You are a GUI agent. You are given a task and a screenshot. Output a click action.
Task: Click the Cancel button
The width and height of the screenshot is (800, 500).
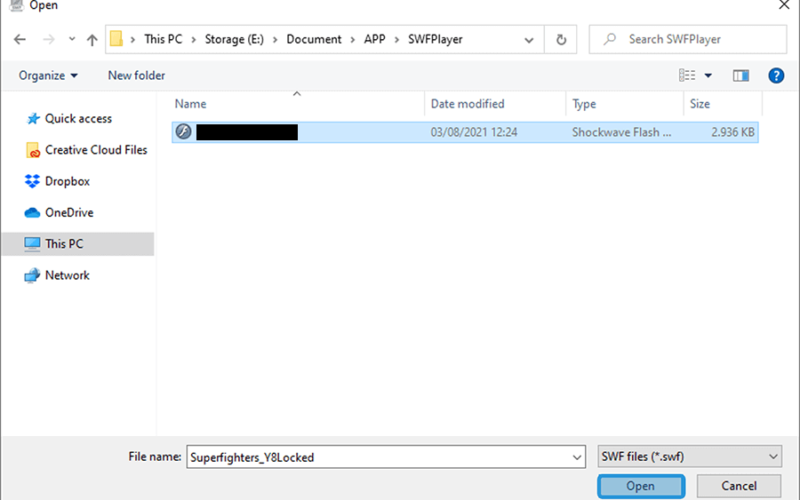click(x=738, y=486)
